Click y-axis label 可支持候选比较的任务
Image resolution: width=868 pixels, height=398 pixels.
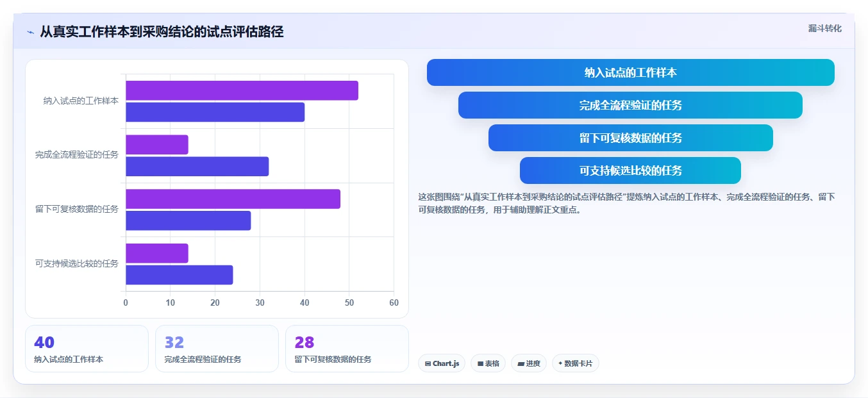(x=77, y=263)
